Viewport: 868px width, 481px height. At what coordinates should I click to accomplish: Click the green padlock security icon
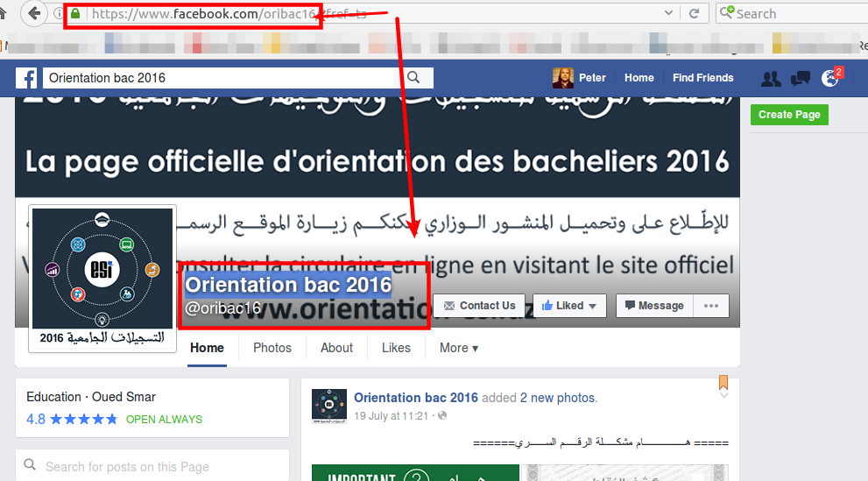75,14
